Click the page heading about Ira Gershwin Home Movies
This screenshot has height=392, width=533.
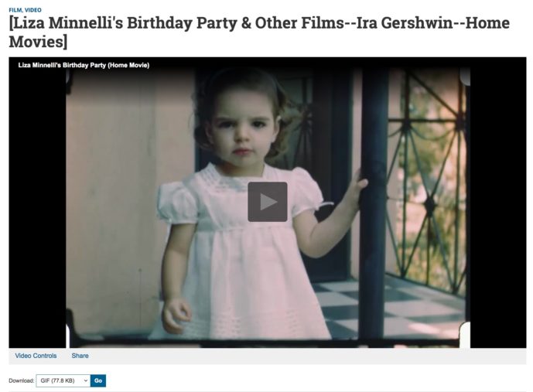259,32
